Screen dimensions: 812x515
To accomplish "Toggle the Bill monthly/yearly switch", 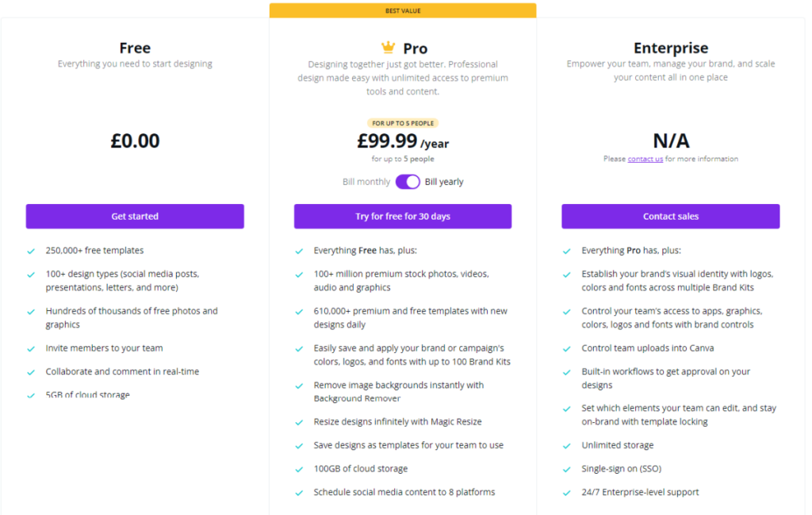I will (x=408, y=182).
